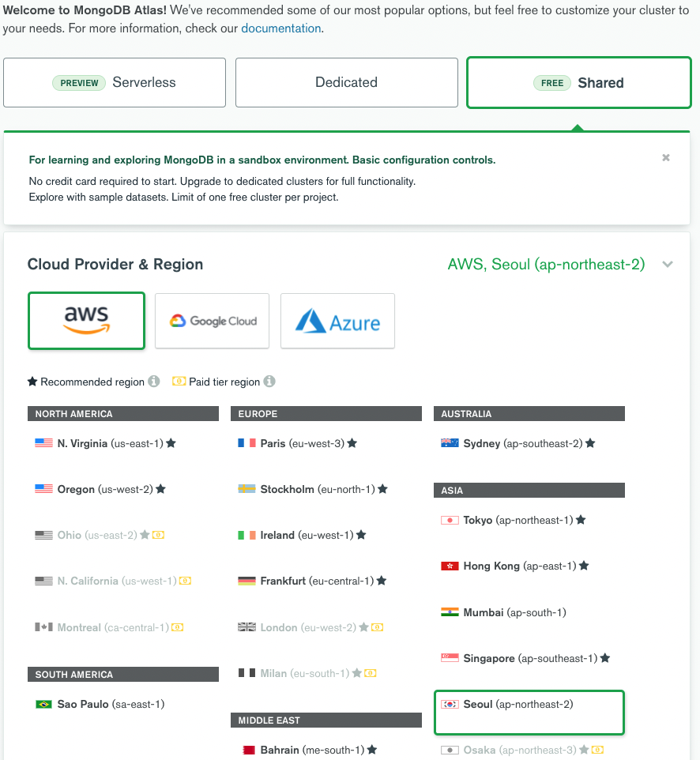Viewport: 700px width, 760px height.
Task: Open info icon beside Recommended region
Action: pos(154,382)
